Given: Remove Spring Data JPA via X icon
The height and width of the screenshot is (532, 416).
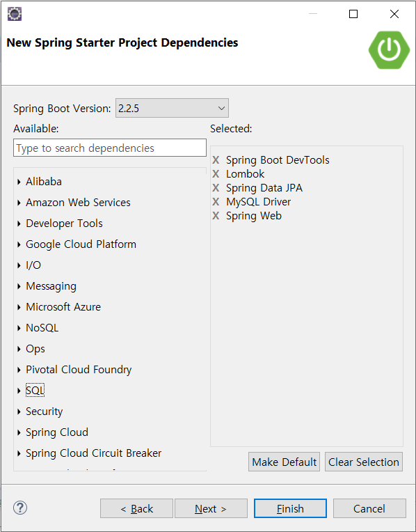Looking at the screenshot, I should 216,187.
